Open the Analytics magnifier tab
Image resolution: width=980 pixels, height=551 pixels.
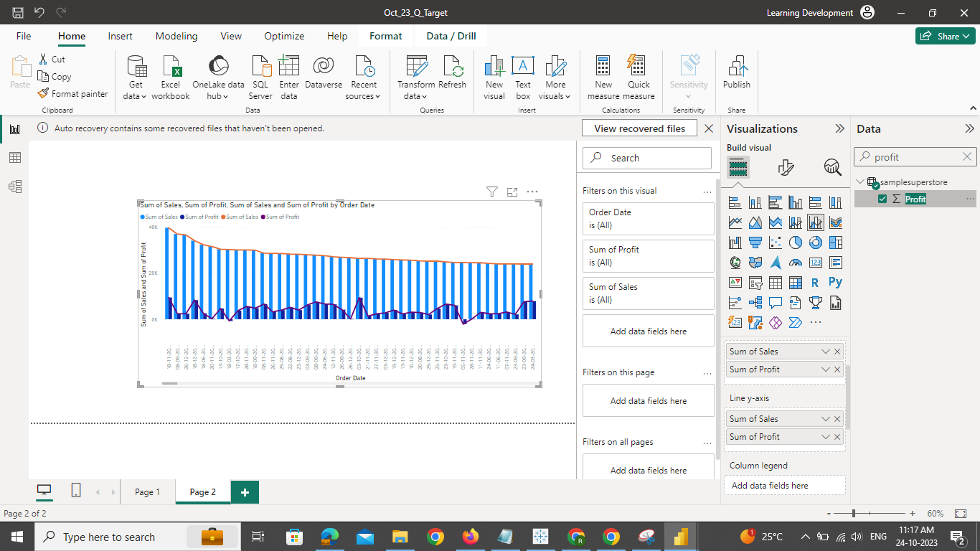pyautogui.click(x=832, y=168)
